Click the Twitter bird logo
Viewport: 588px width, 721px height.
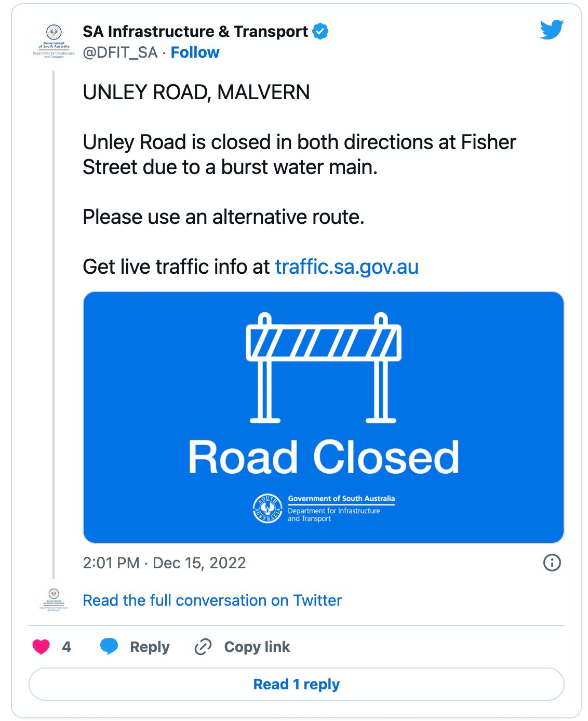(552, 30)
